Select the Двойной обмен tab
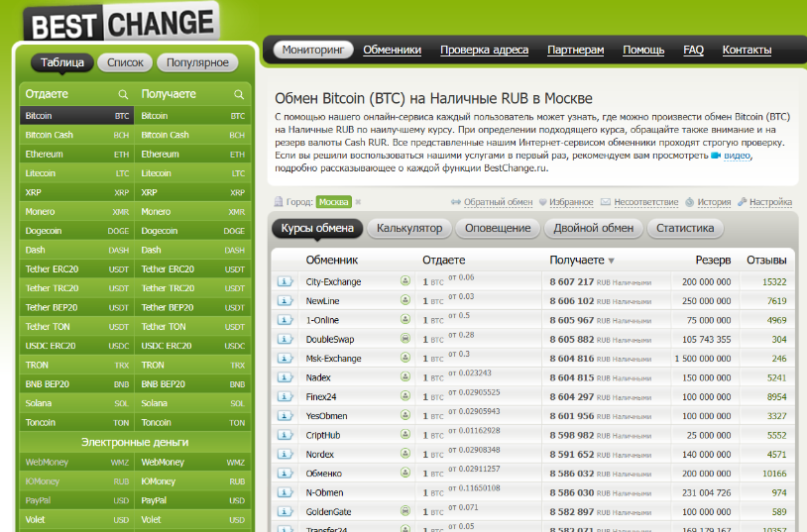 click(594, 229)
